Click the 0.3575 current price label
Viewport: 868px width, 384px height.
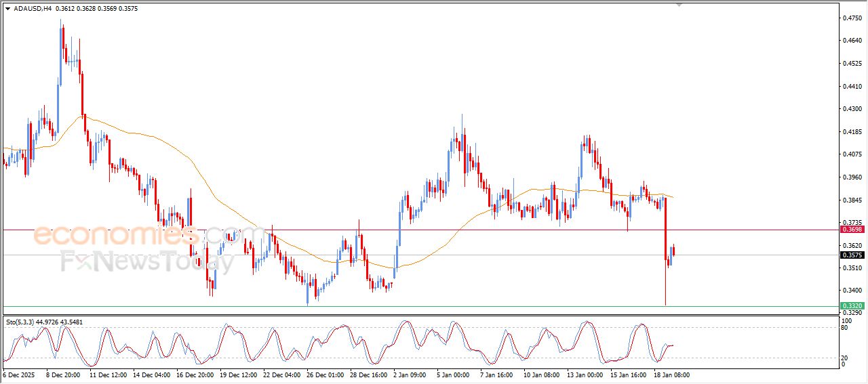pyautogui.click(x=852, y=255)
